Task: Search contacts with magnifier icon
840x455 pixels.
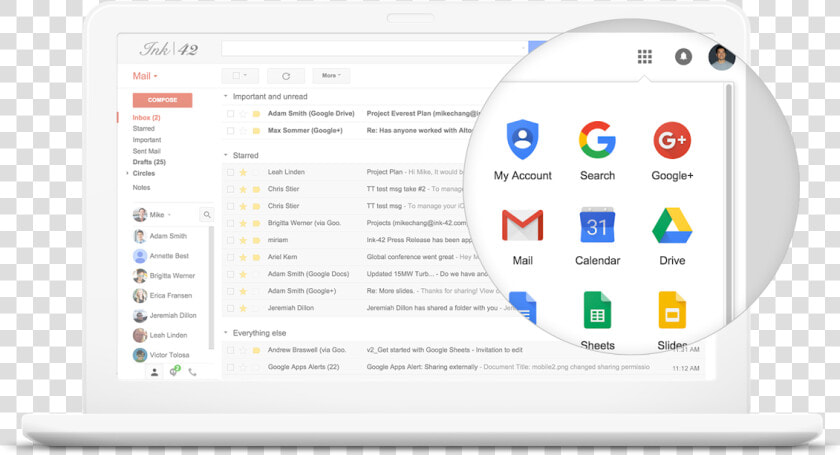Action: point(207,215)
